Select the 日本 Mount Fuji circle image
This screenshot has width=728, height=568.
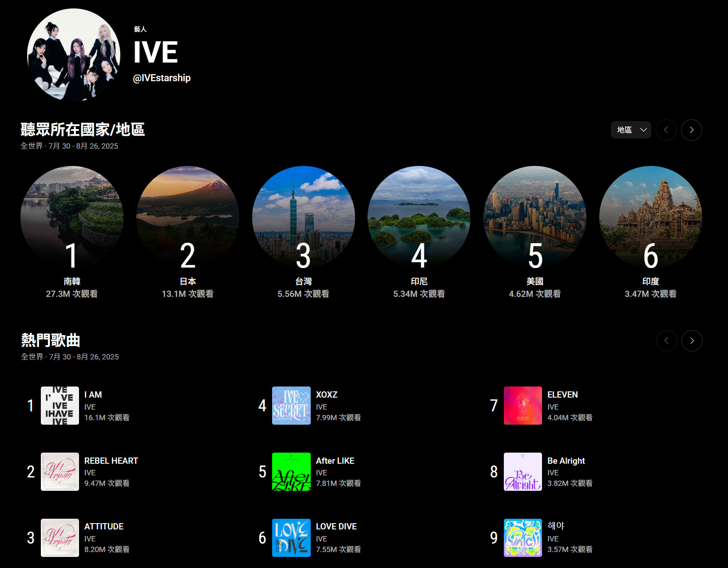click(x=188, y=213)
